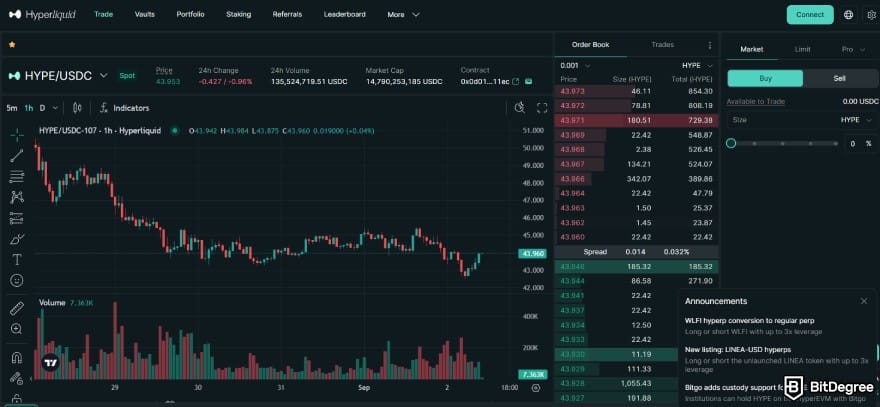Open the Referrals page

point(287,15)
